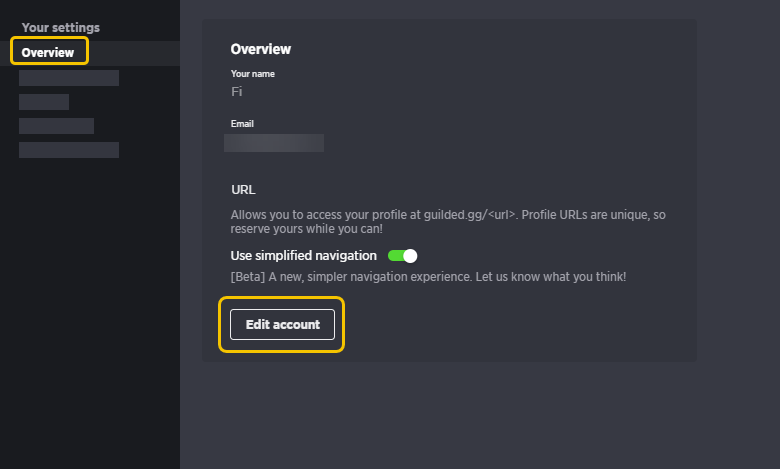The height and width of the screenshot is (469, 780).
Task: Click the profile URL description paragraph
Action: click(448, 222)
